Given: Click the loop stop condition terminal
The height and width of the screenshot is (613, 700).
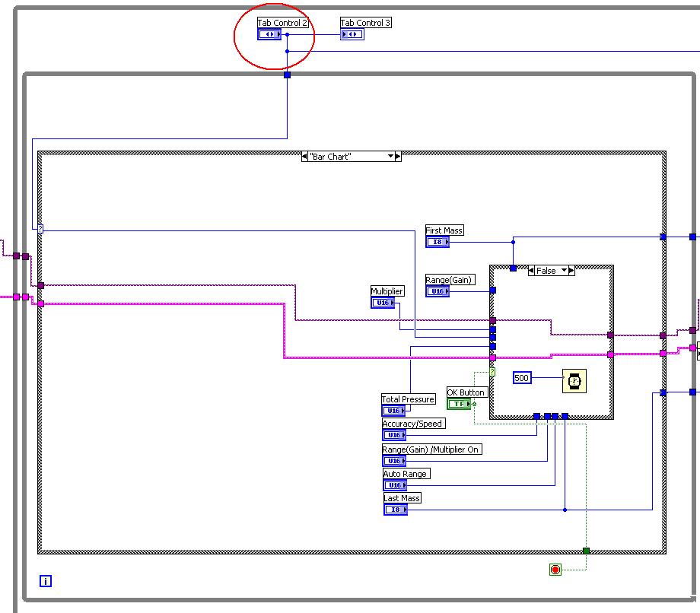Looking at the screenshot, I should click(555, 570).
